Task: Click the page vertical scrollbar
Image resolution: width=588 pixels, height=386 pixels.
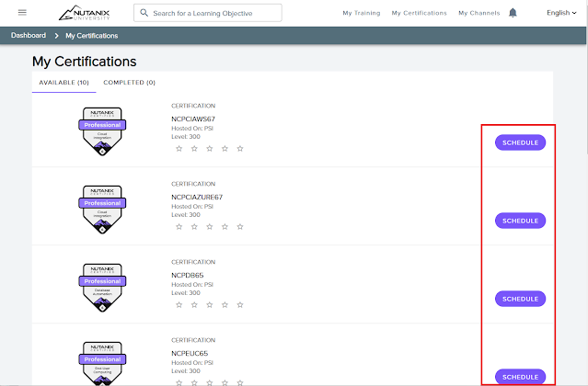Action: pos(586,77)
